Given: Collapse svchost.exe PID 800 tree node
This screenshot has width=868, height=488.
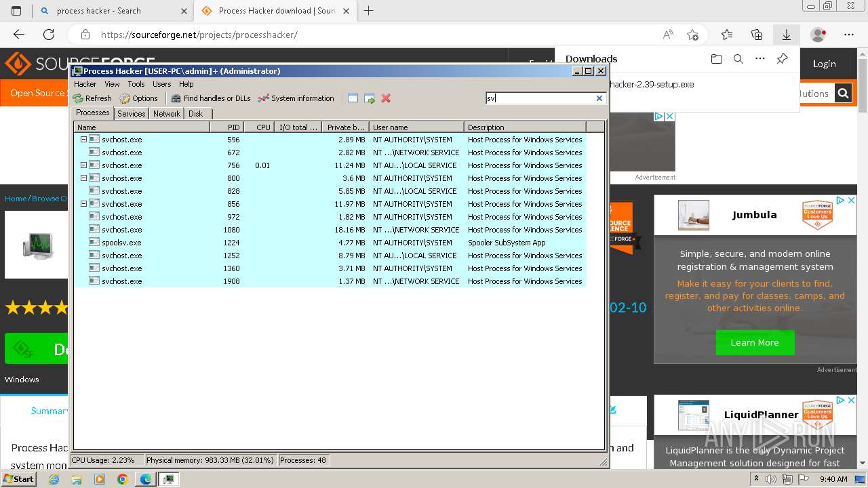Looking at the screenshot, I should pyautogui.click(x=84, y=178).
